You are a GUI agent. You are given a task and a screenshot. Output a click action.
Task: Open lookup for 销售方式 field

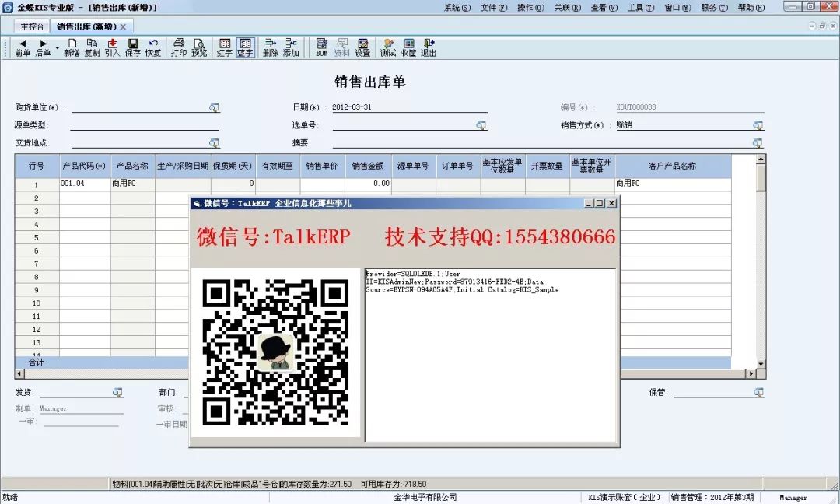coord(758,125)
